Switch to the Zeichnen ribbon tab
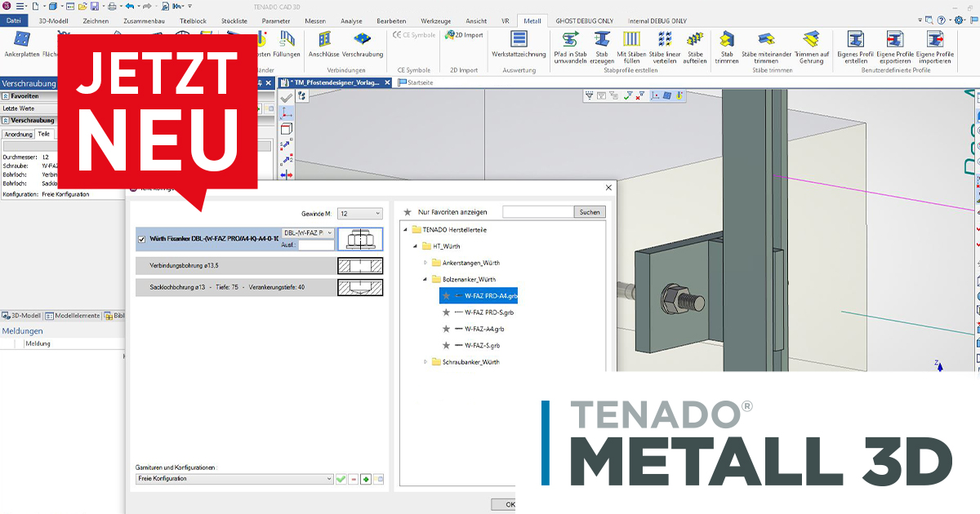Screen dimensions: 980x514 95,20
